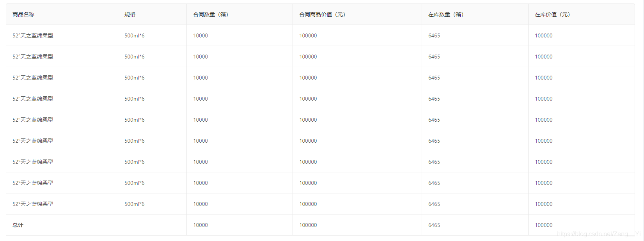Click 500ml*6 in the first data row

coord(135,35)
